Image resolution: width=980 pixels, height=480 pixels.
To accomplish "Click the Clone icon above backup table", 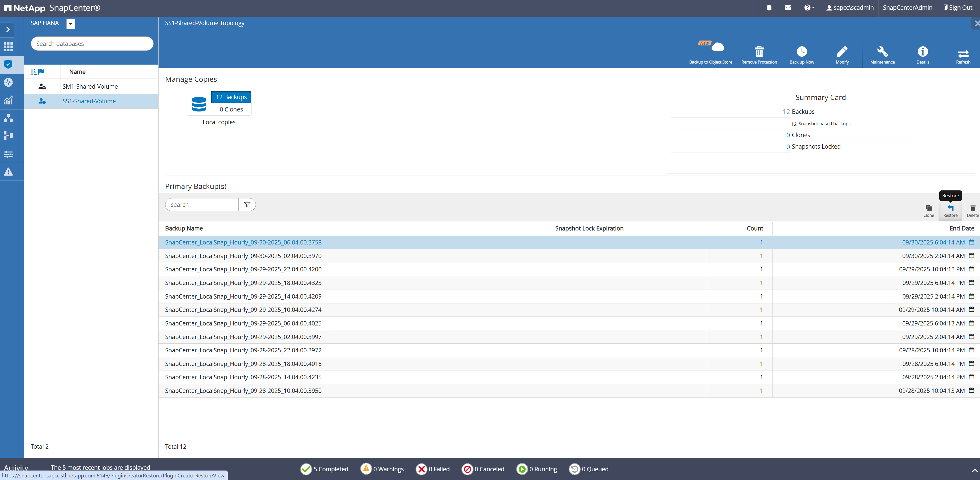I will coord(928,210).
